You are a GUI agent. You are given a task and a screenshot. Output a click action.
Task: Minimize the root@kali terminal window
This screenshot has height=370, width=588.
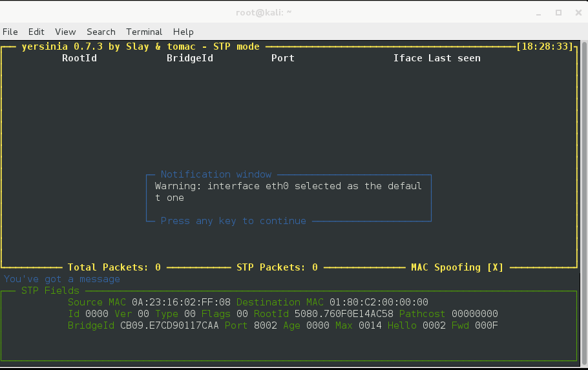click(x=539, y=12)
